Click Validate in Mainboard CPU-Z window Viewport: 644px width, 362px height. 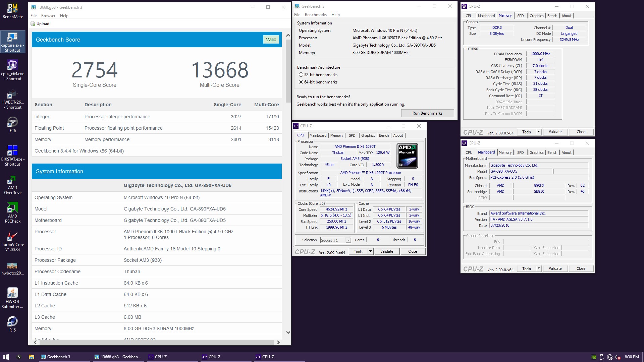point(555,268)
